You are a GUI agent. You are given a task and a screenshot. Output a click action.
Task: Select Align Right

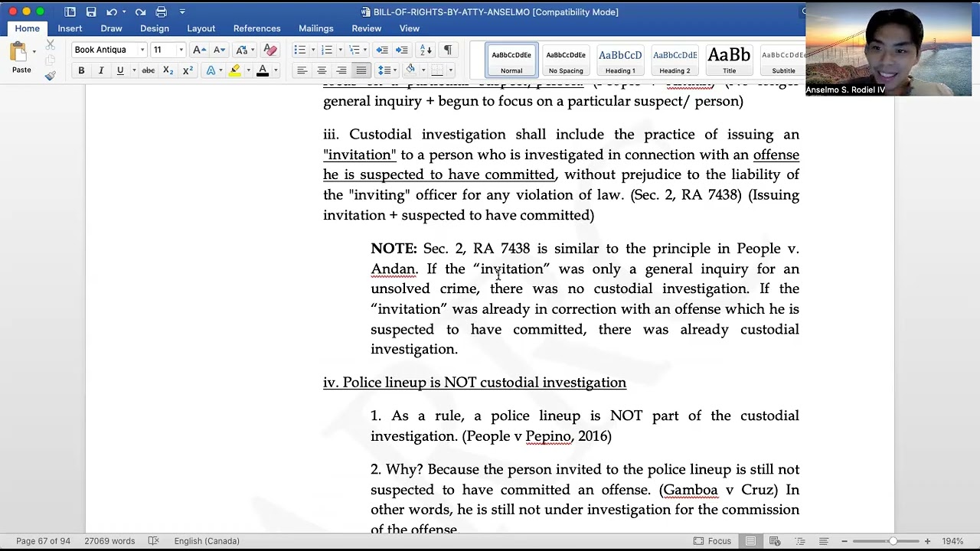(x=341, y=70)
